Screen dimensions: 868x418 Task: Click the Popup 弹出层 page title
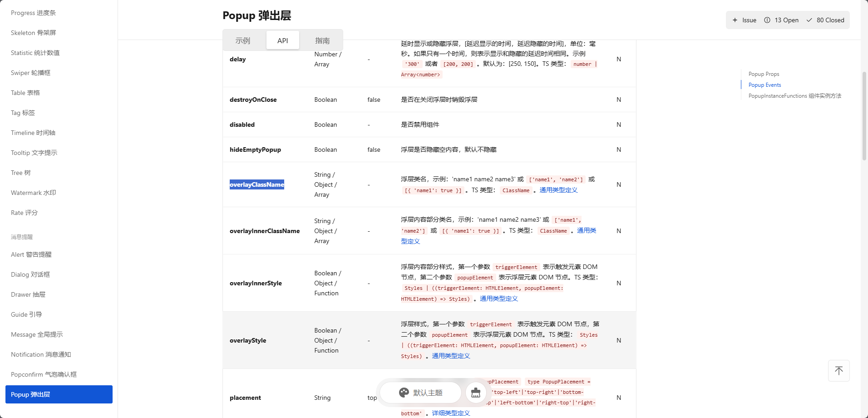pyautogui.click(x=256, y=15)
